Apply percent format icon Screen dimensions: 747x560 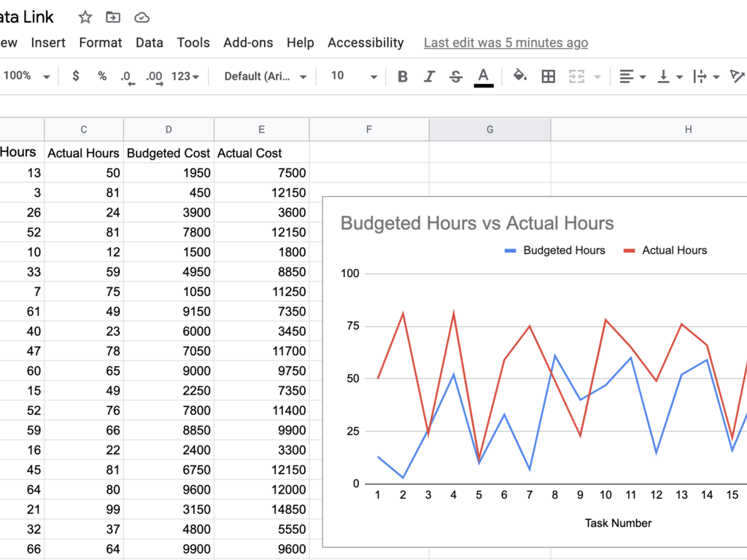[x=102, y=76]
